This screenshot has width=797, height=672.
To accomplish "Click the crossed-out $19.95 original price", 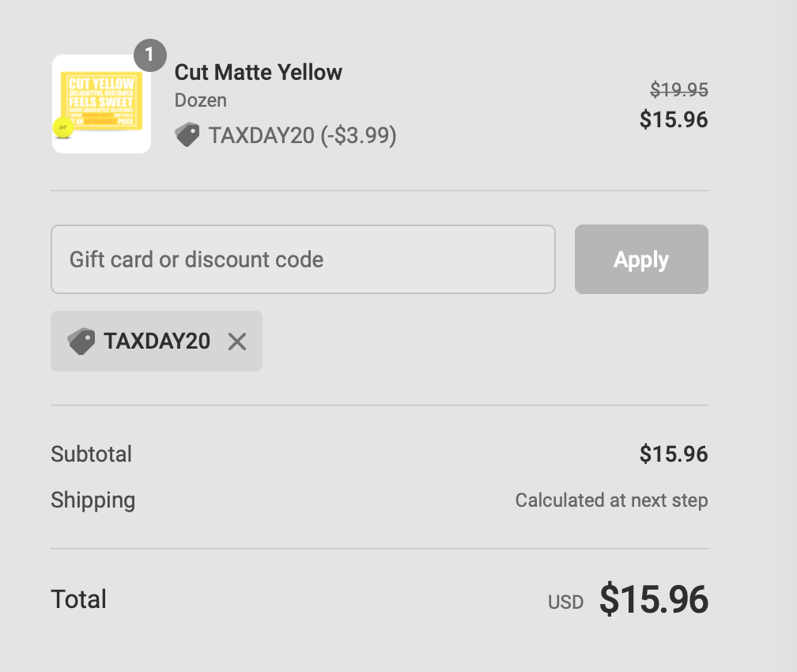I will coord(679,90).
